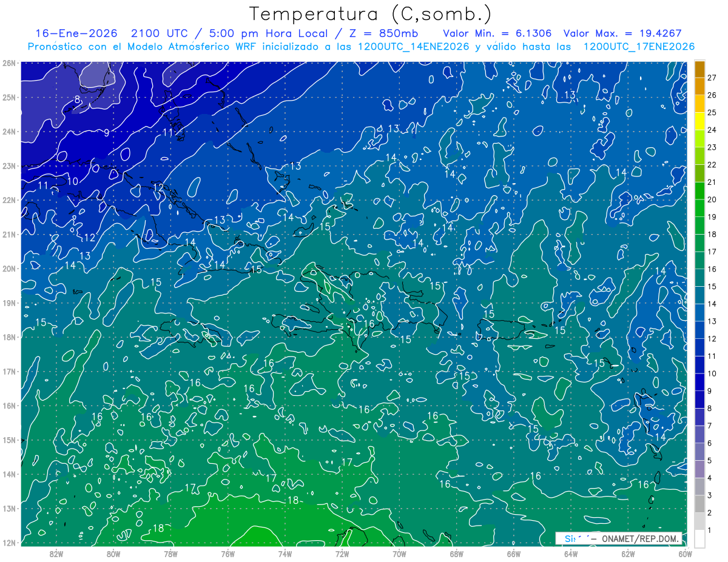This screenshot has width=728, height=562.
Task: Click the "26N" latitude axis label
Action: (10, 63)
